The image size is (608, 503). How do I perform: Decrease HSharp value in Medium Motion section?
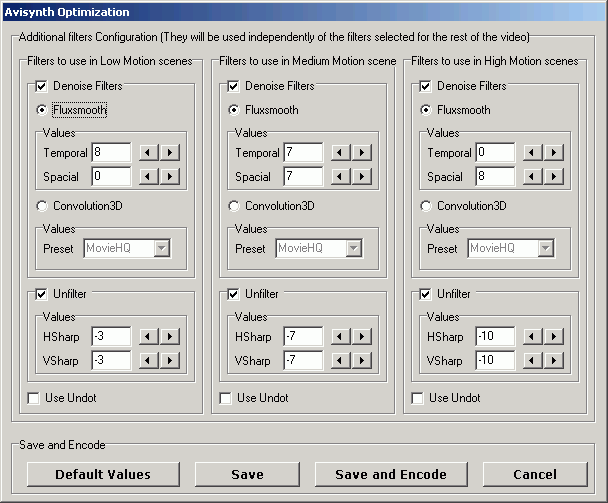(x=341, y=336)
